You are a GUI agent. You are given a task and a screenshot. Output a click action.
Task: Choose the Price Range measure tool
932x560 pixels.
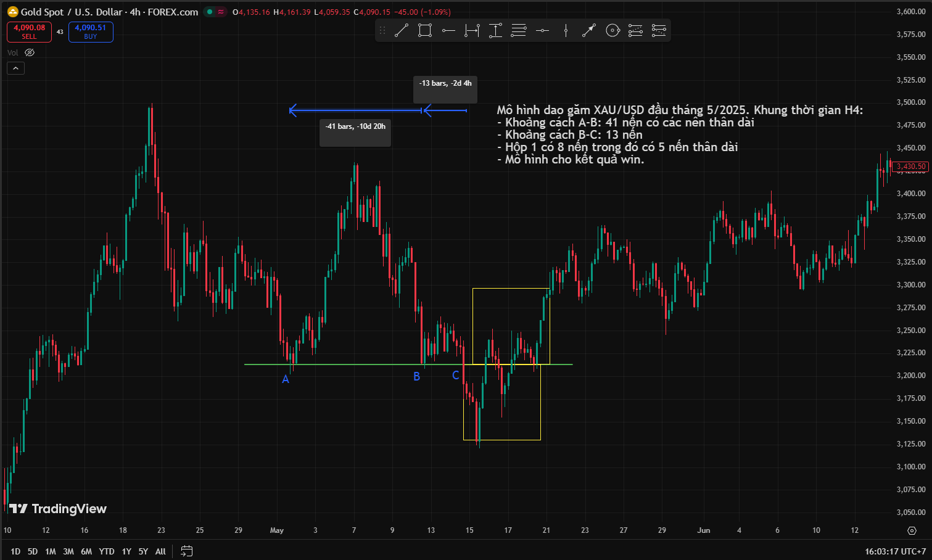495,30
